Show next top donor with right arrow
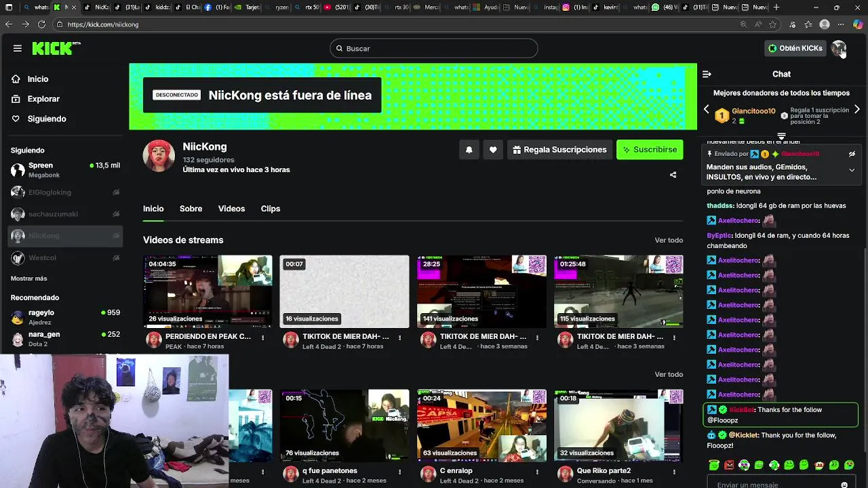868x488 pixels. coord(857,109)
